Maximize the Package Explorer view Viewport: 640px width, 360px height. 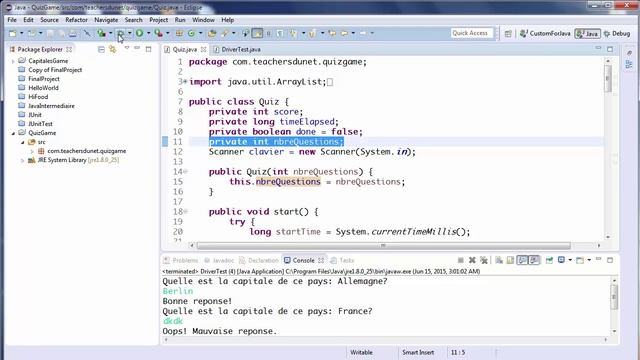coord(149,49)
